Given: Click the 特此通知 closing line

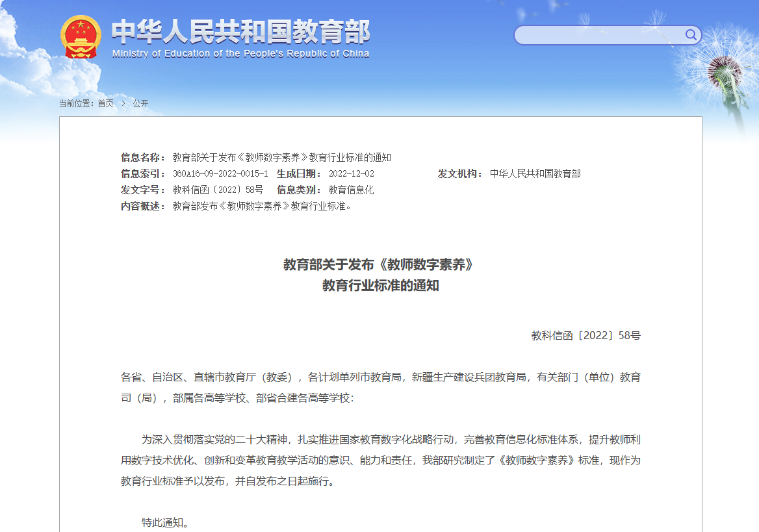Looking at the screenshot, I should (x=165, y=523).
